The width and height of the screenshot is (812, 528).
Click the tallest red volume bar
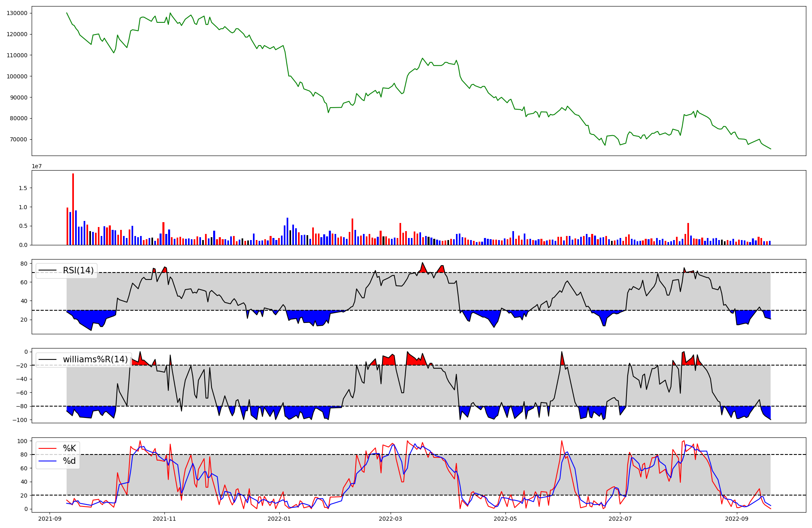[73, 209]
